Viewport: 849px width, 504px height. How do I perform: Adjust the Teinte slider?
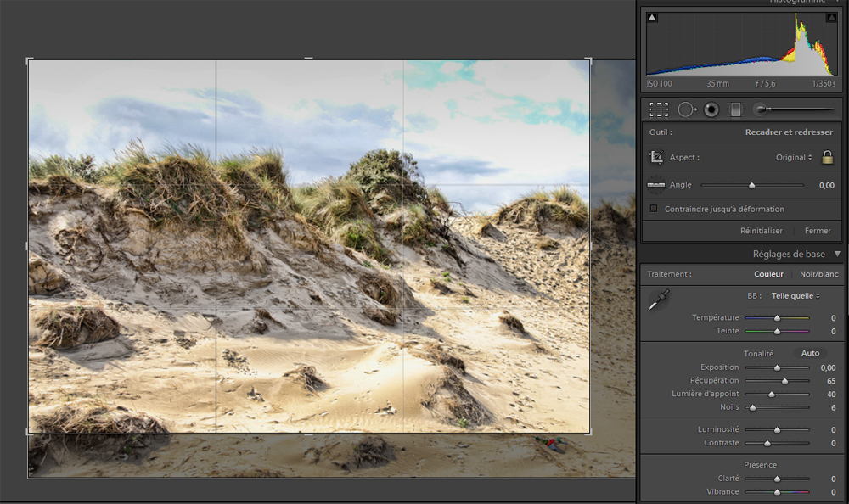(x=777, y=331)
